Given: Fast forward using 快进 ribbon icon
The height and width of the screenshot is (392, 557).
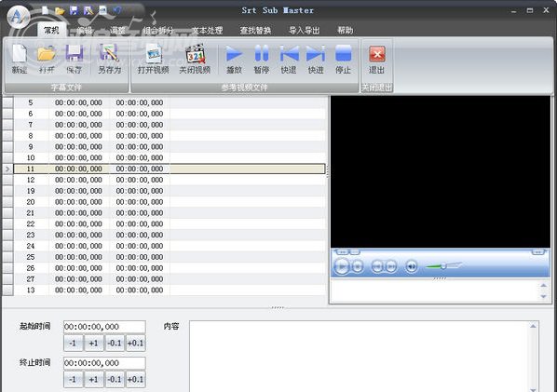Looking at the screenshot, I should click(316, 59).
